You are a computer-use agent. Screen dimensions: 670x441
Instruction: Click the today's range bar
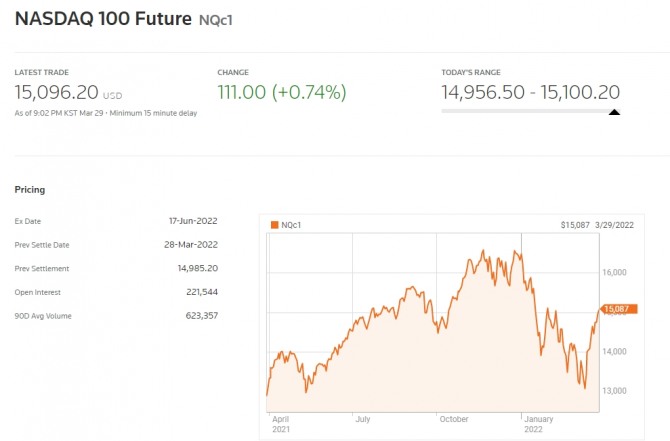pos(531,112)
